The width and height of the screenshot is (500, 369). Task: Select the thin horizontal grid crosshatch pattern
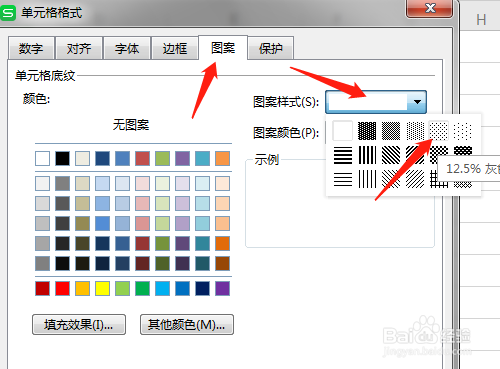[439, 179]
